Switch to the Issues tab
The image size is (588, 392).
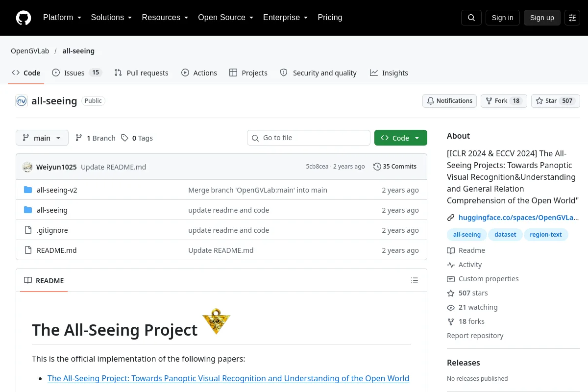coord(77,73)
